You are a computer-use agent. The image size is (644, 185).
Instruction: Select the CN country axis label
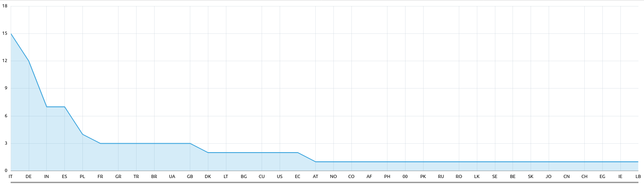566,177
